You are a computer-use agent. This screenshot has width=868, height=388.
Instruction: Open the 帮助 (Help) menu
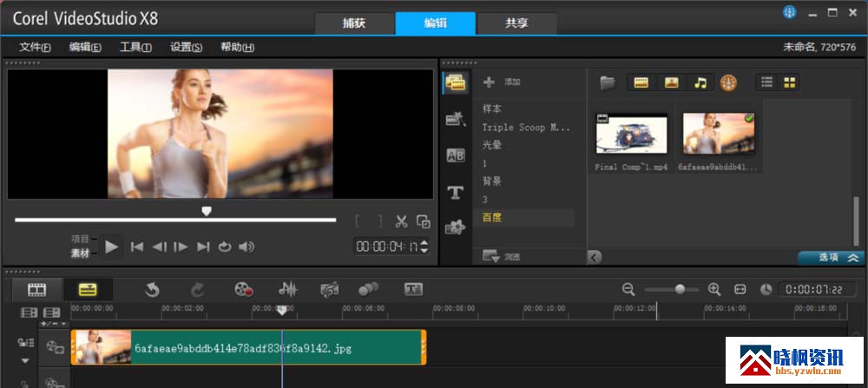coord(238,48)
